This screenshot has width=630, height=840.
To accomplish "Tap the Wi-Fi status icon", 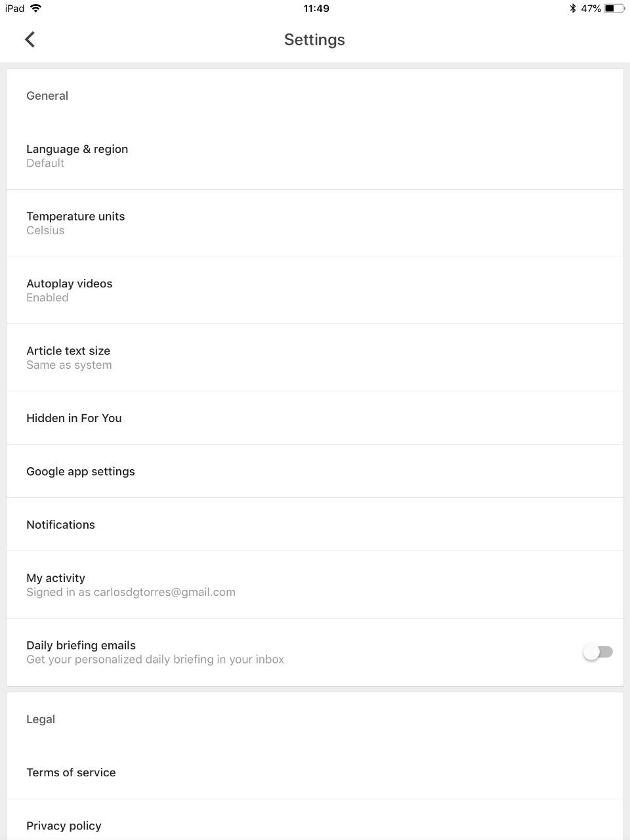I will [x=36, y=9].
